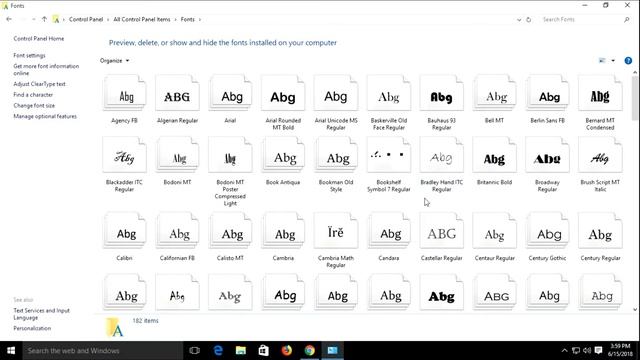Open Control Panel Home link
Image resolution: width=640 pixels, height=360 pixels.
39,38
